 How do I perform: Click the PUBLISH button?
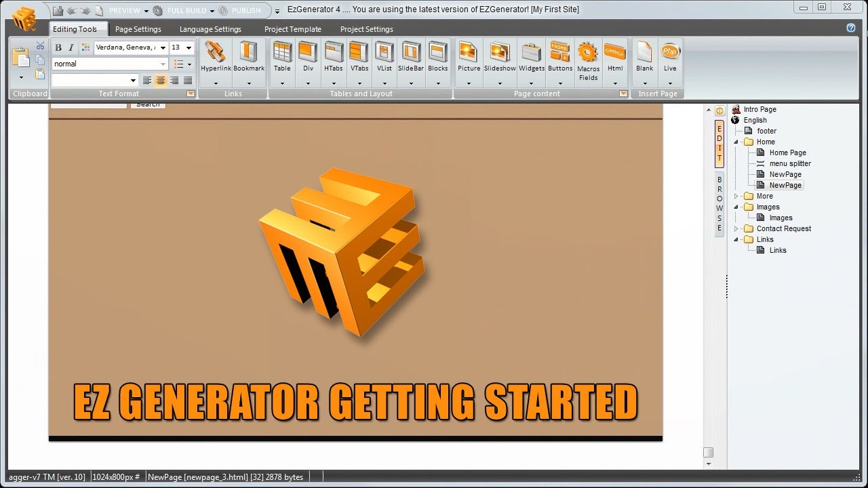coord(246,11)
